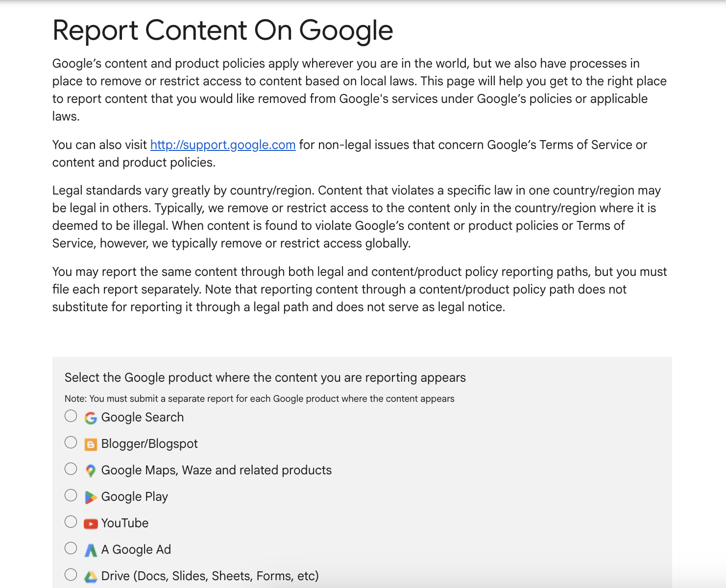
Task: Choose the YouTube radio button
Action: [x=71, y=522]
